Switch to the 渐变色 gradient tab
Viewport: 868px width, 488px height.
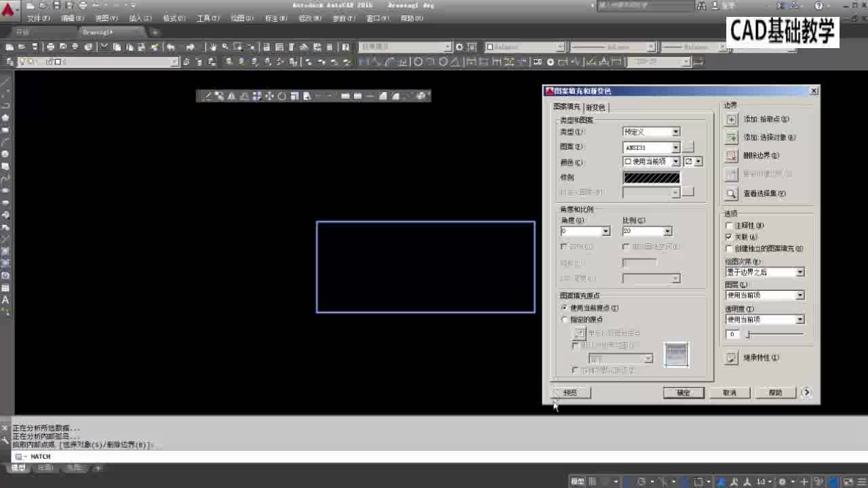point(595,106)
